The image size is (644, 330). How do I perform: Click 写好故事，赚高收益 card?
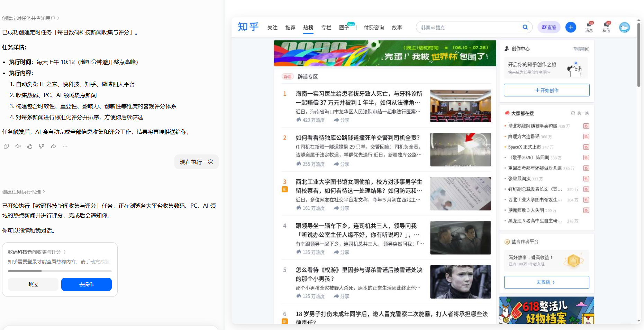547,261
